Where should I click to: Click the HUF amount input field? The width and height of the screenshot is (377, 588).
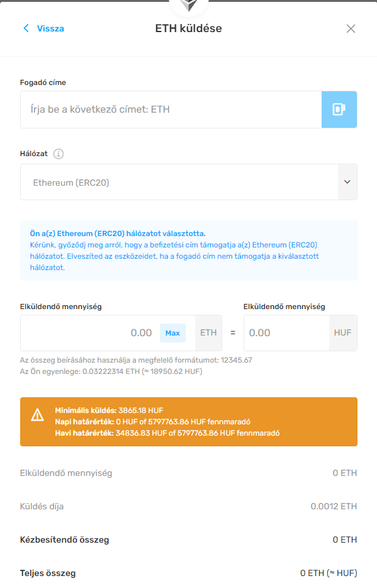[x=286, y=333]
